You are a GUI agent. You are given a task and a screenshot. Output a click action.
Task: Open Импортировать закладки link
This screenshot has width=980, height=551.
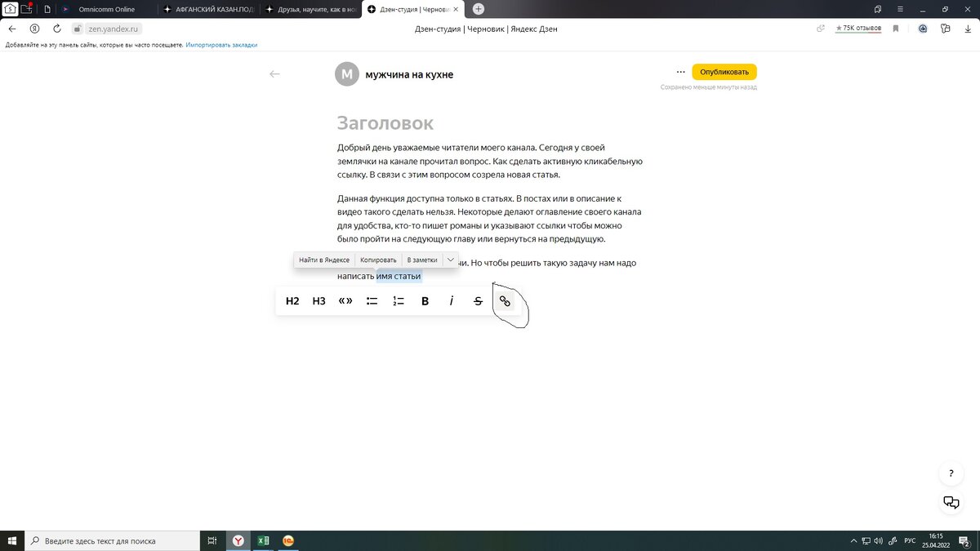(220, 45)
